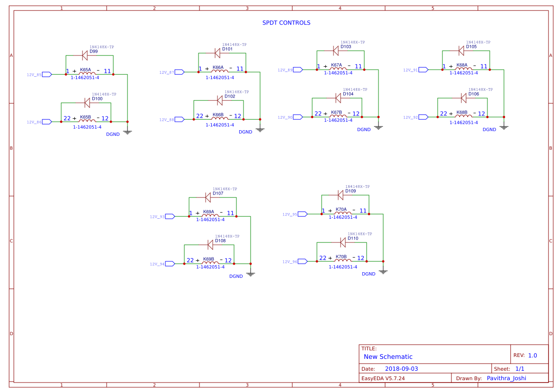
Task: Select the DGND ground symbol near D100
Action: pos(127,132)
